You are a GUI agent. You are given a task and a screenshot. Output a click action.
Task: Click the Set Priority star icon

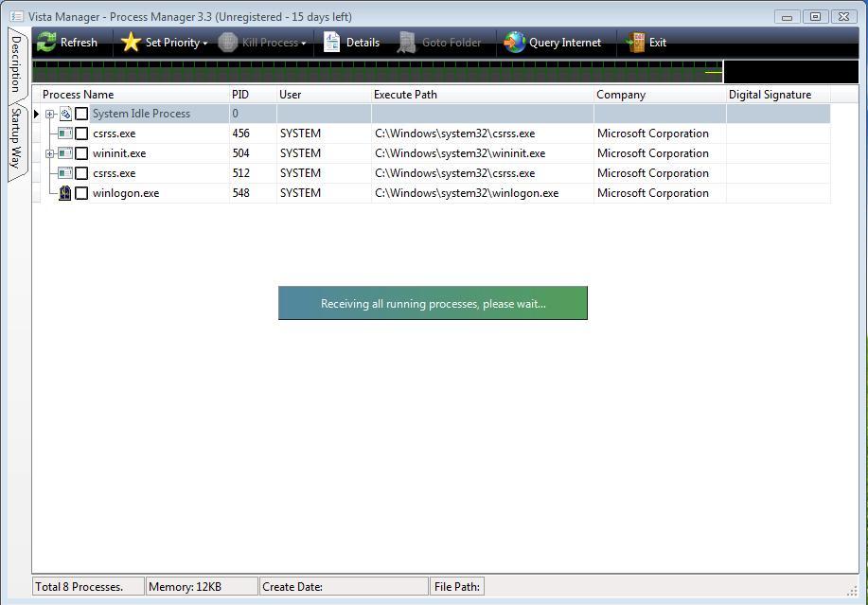click(130, 42)
